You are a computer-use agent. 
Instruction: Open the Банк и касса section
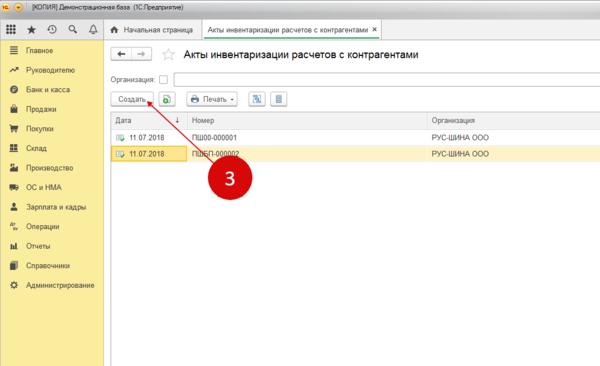48,90
